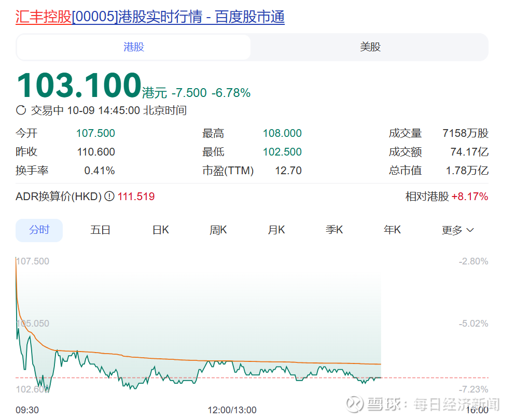
Task: Click the 成交量 value 7158万股
Action: click(x=465, y=133)
